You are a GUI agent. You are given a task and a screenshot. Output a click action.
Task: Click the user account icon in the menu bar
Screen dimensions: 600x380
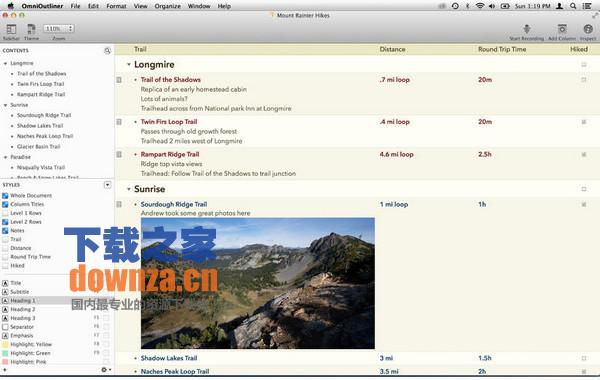(x=559, y=6)
